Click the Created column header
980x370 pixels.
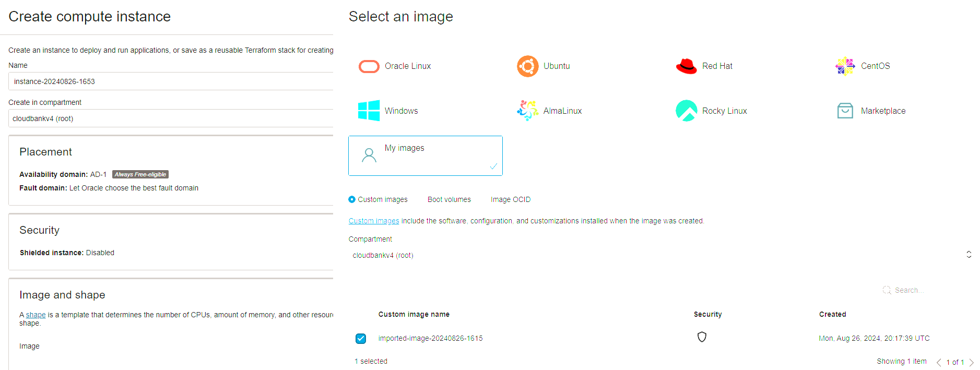coord(833,314)
